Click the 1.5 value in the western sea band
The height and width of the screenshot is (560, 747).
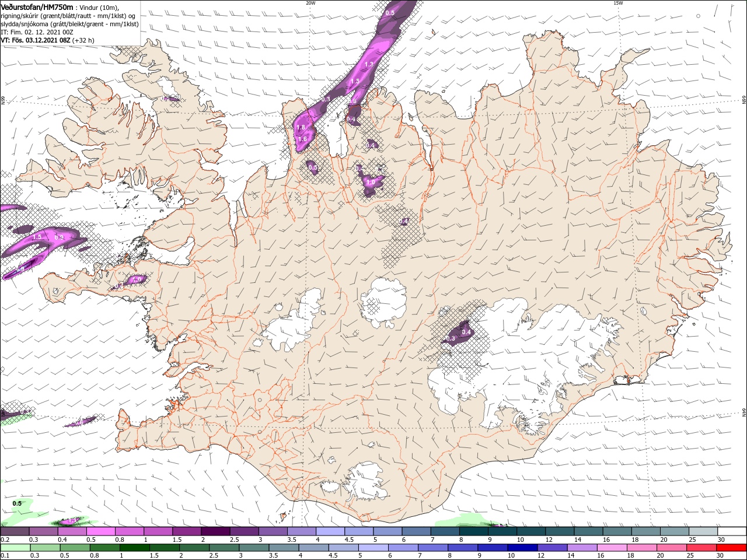[x=37, y=237]
